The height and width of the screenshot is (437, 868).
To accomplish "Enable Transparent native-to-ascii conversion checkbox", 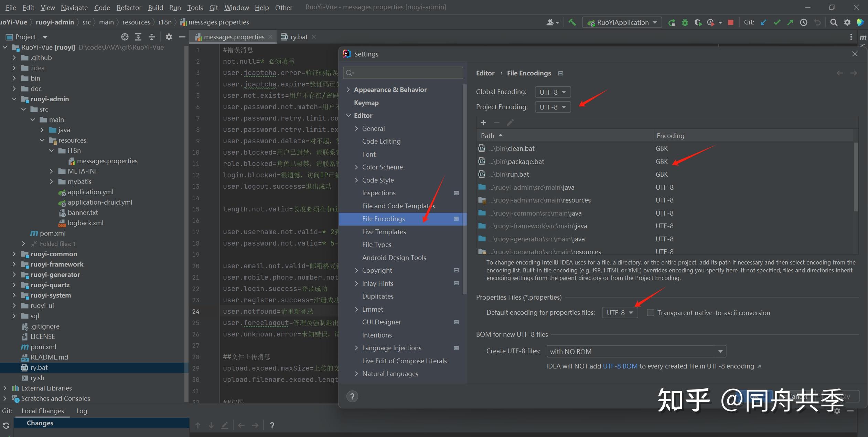I will click(x=650, y=313).
